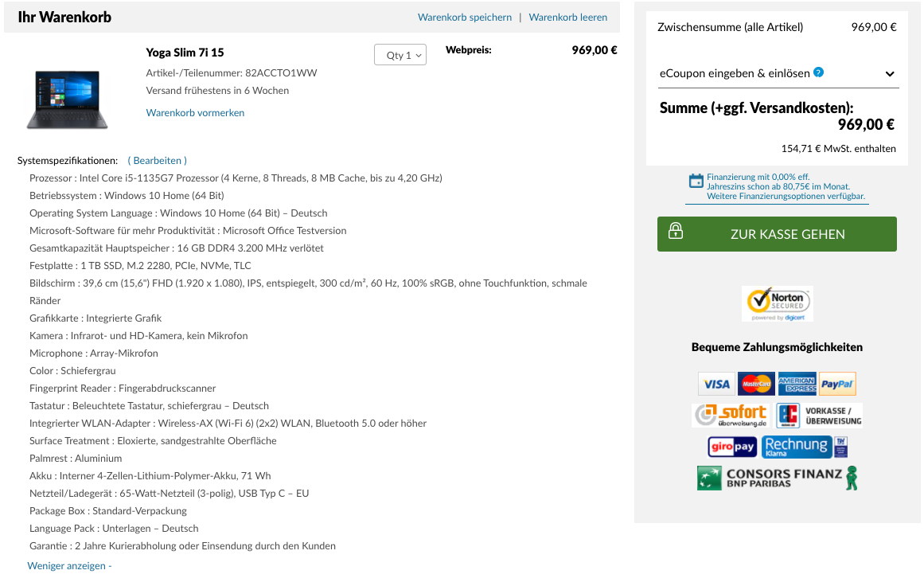924x578 pixels.
Task: Click the American Express payment icon
Action: [797, 385]
